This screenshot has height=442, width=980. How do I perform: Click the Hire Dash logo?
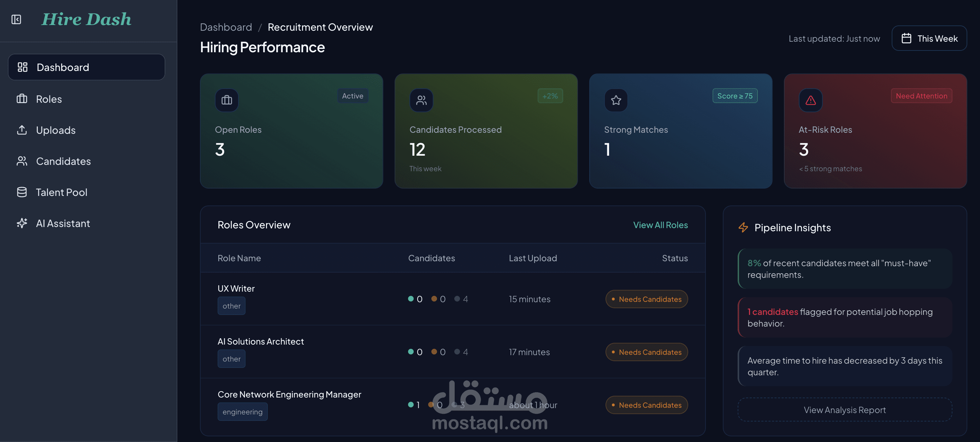(86, 19)
